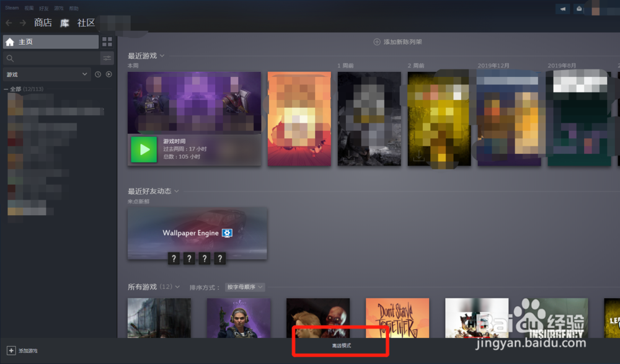620x364 pixels.
Task: Go forward with the right arrow
Action: (23, 23)
